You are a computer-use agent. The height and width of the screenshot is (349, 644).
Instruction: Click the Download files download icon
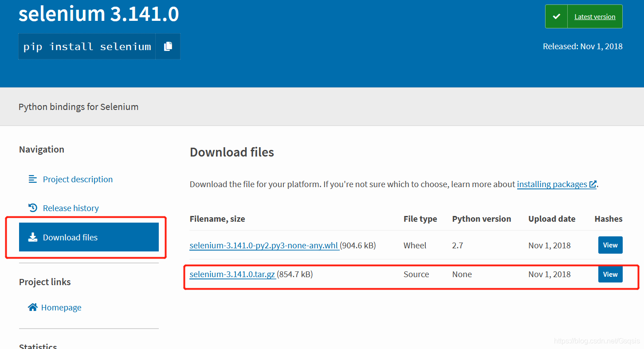(x=32, y=237)
